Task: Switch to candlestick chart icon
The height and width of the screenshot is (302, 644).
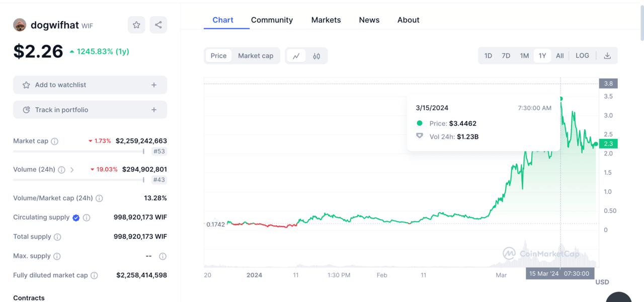Action: (316, 56)
